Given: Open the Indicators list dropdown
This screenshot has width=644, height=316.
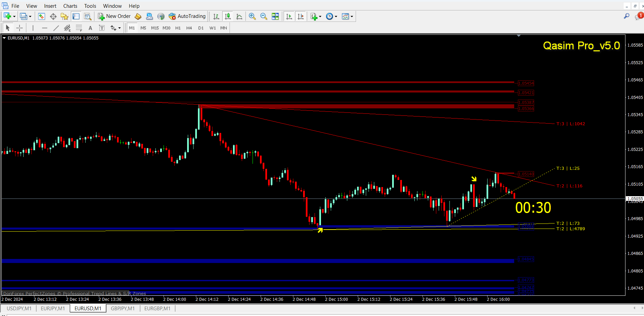Looking at the screenshot, I should point(320,16).
